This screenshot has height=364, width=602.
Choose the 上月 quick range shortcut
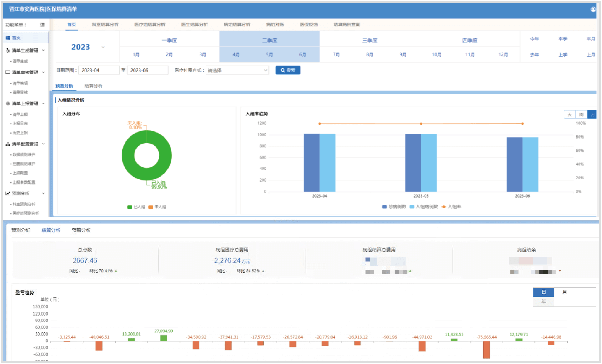pos(591,55)
